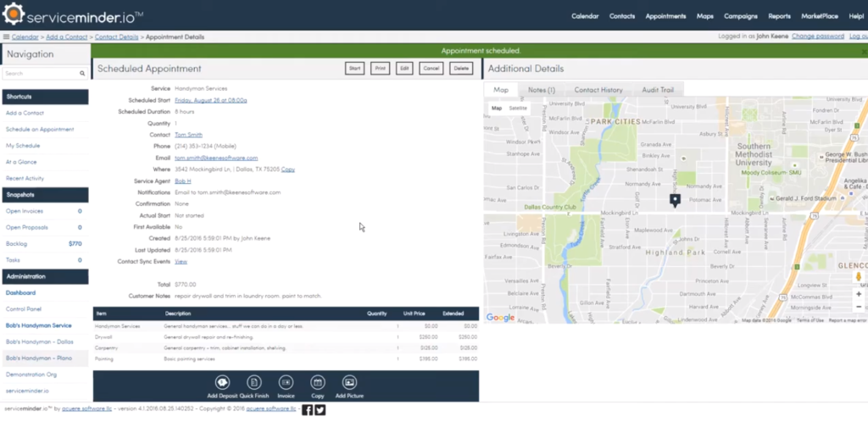The width and height of the screenshot is (868, 422).
Task: Click the Add Picture icon
Action: pyautogui.click(x=349, y=382)
